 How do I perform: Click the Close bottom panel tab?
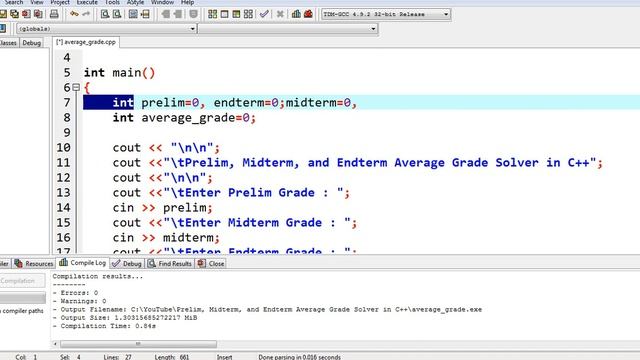pos(211,264)
